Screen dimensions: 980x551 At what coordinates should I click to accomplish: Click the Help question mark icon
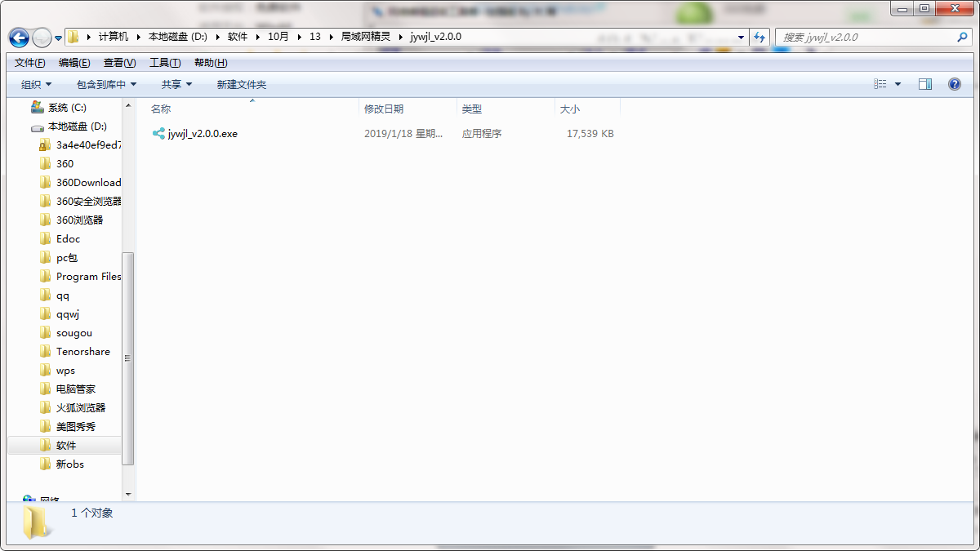click(954, 84)
